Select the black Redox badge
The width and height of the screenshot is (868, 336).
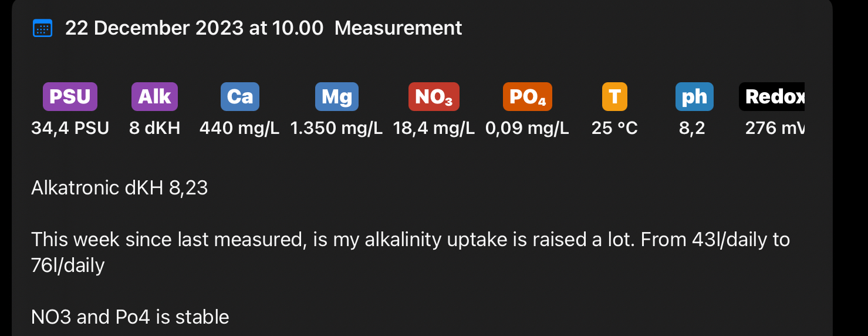pyautogui.click(x=772, y=97)
